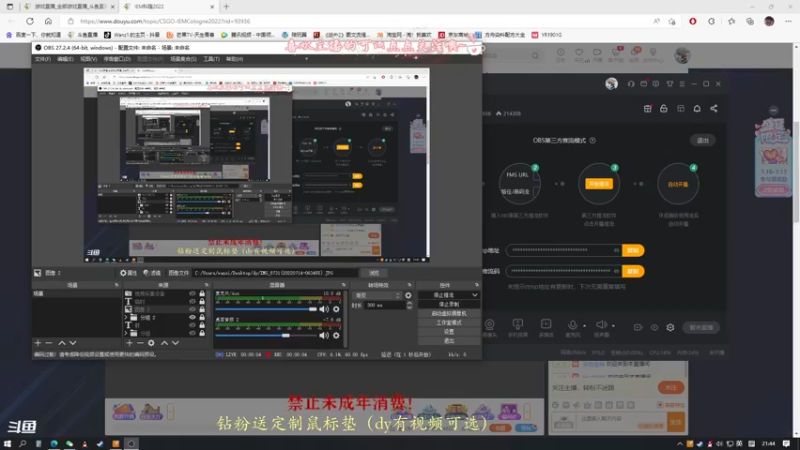800x450 pixels.
Task: Click the 退出 button for OBS third-party streaming mode
Action: [703, 140]
